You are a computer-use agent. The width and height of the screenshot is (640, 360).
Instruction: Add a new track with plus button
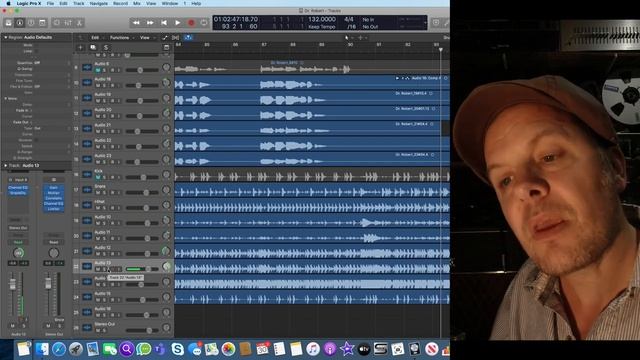coord(80,47)
